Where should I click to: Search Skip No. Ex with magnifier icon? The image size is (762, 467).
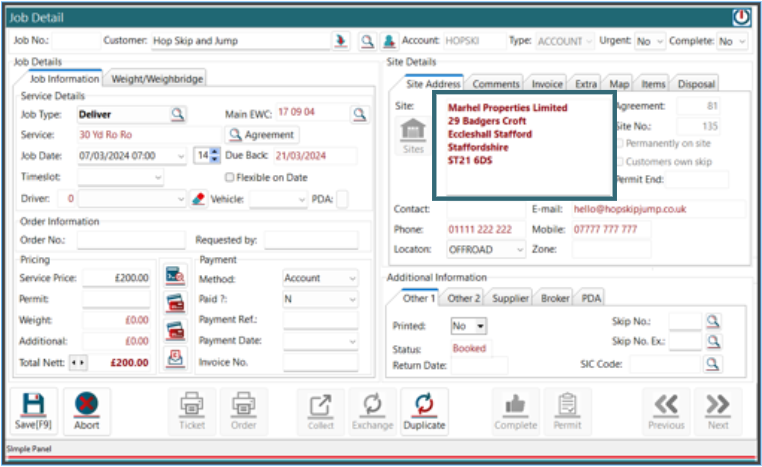click(x=713, y=341)
